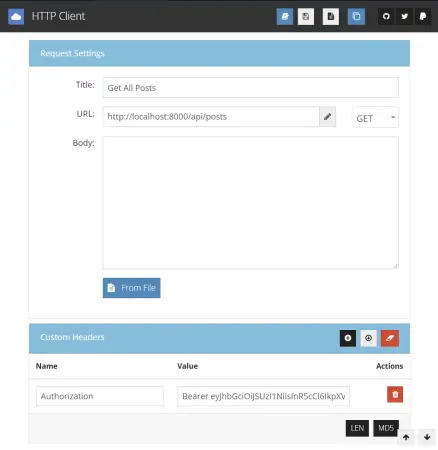438x450 pixels.
Task: Click inside the Body text area
Action: [250, 202]
